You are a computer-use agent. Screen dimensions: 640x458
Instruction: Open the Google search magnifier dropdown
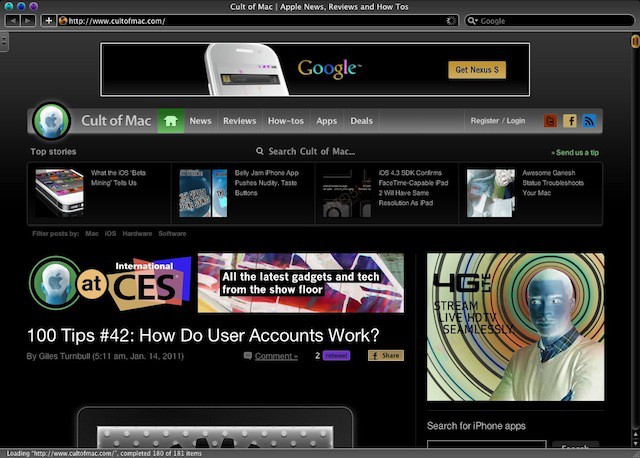473,20
